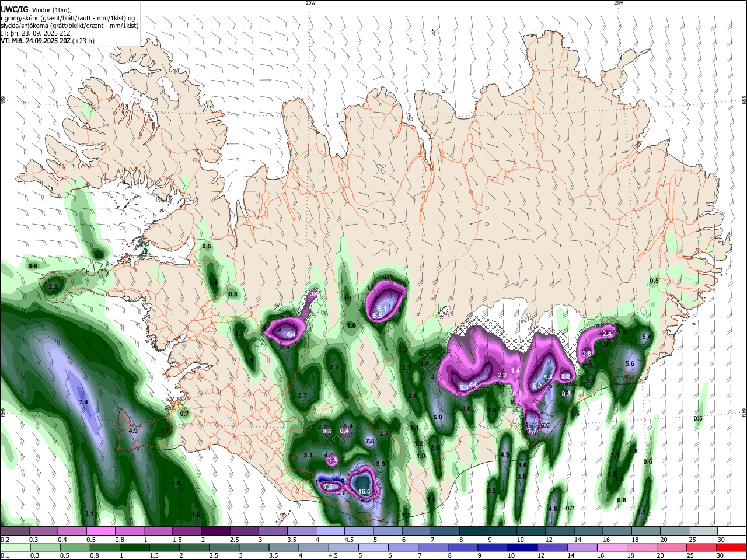Click the 4.8 value at the southern edge

click(553, 509)
